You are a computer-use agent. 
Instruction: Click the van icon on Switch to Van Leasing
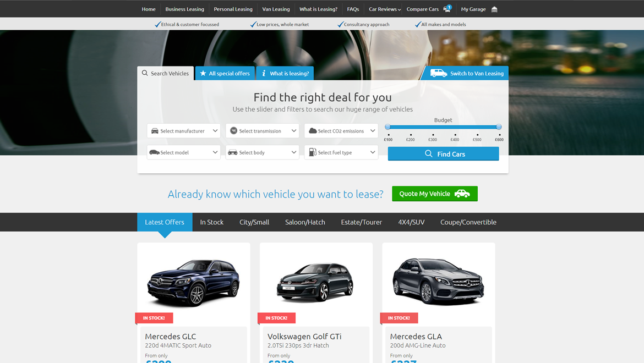(438, 73)
